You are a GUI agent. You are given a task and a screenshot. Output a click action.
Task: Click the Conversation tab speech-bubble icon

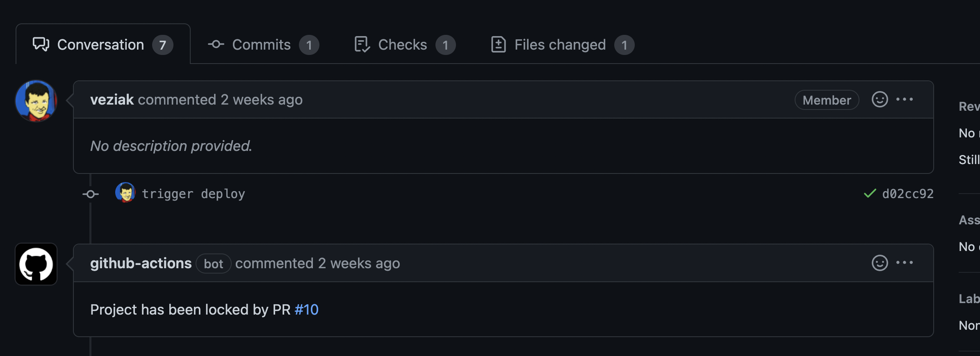pos(41,44)
